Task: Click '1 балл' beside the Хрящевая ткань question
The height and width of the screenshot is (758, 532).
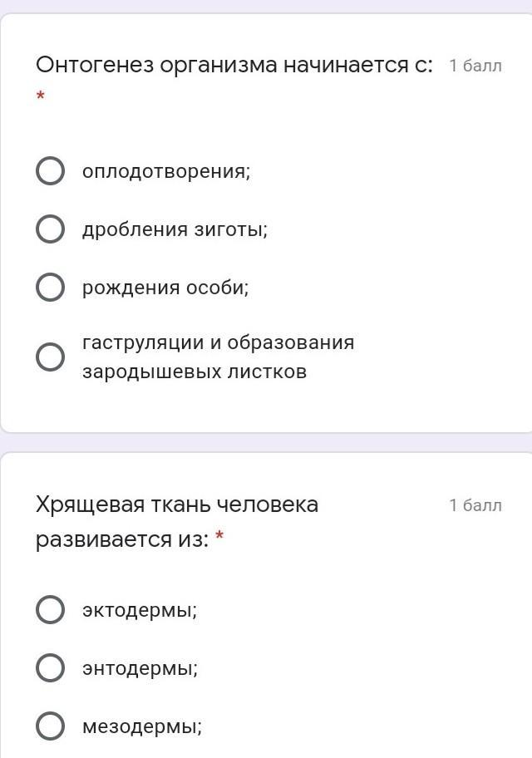Action: (x=475, y=505)
